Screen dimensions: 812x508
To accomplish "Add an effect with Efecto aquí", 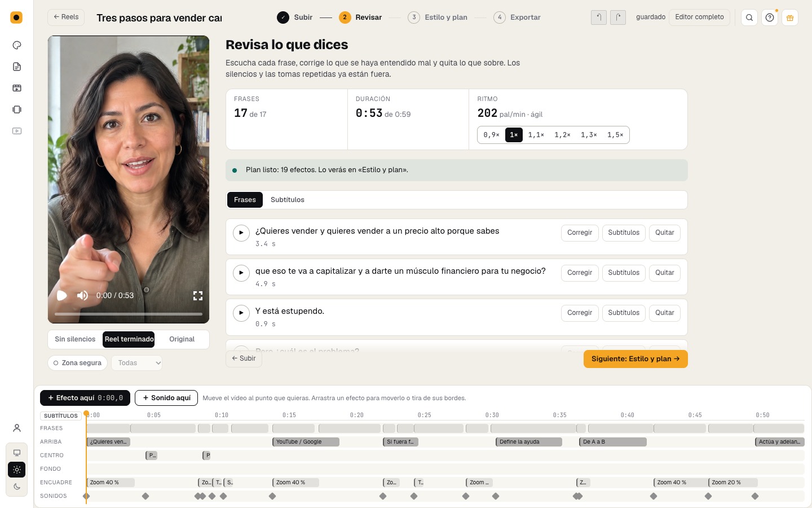I will (x=85, y=398).
